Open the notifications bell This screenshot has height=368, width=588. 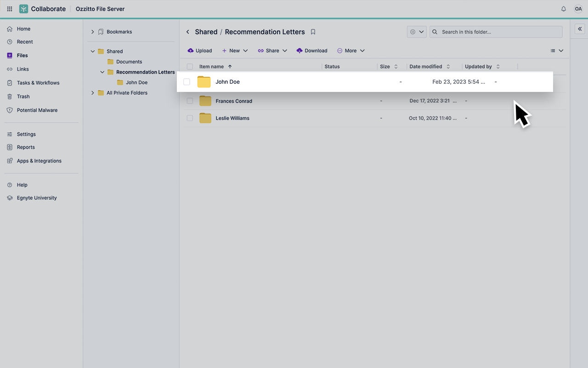point(564,9)
